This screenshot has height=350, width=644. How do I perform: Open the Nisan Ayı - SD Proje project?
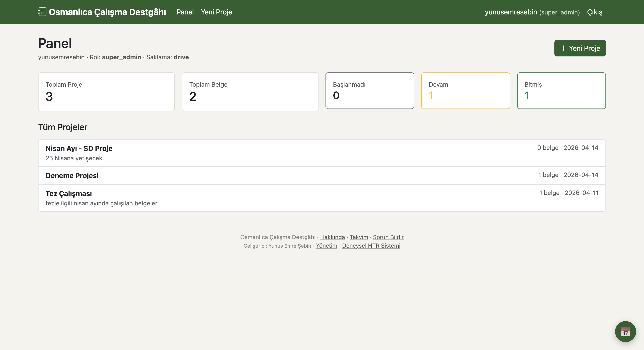[79, 149]
